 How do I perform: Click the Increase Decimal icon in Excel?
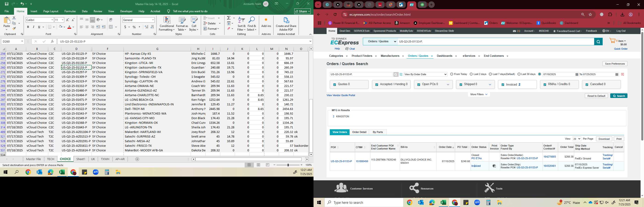[x=146, y=27]
